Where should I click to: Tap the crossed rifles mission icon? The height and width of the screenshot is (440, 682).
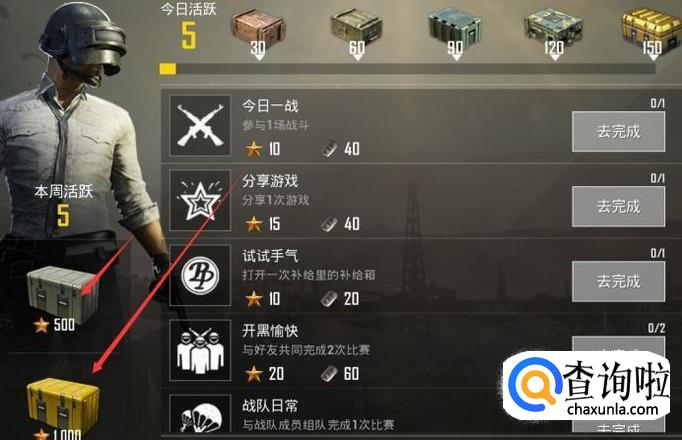(x=200, y=126)
